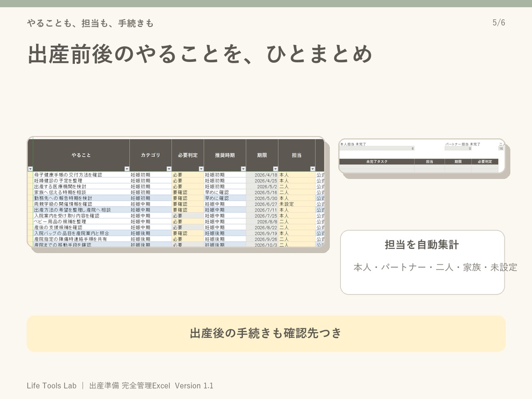Select the 推奨時期 column header
Image resolution: width=532 pixels, height=399 pixels.
click(224, 155)
